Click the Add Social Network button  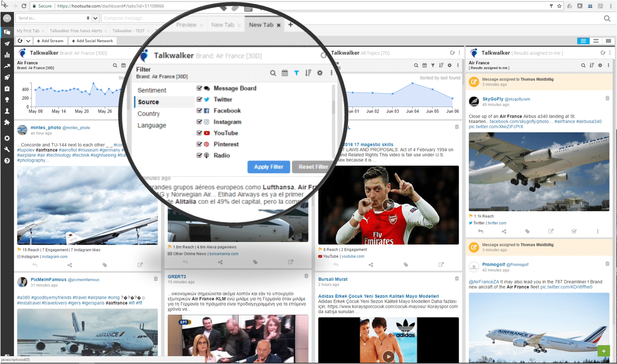(93, 41)
